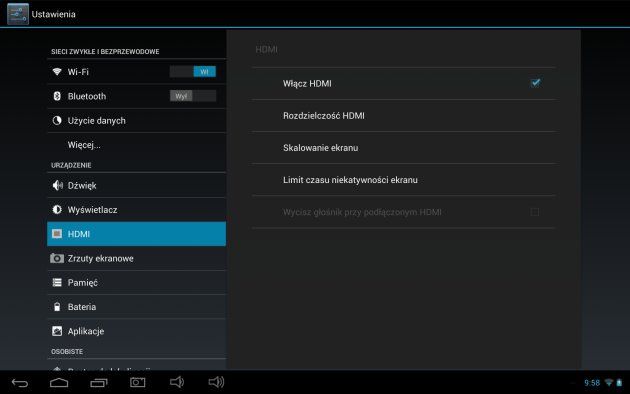Click the Zrzuty ekranowe camera icon
The image size is (630, 394).
(x=57, y=258)
